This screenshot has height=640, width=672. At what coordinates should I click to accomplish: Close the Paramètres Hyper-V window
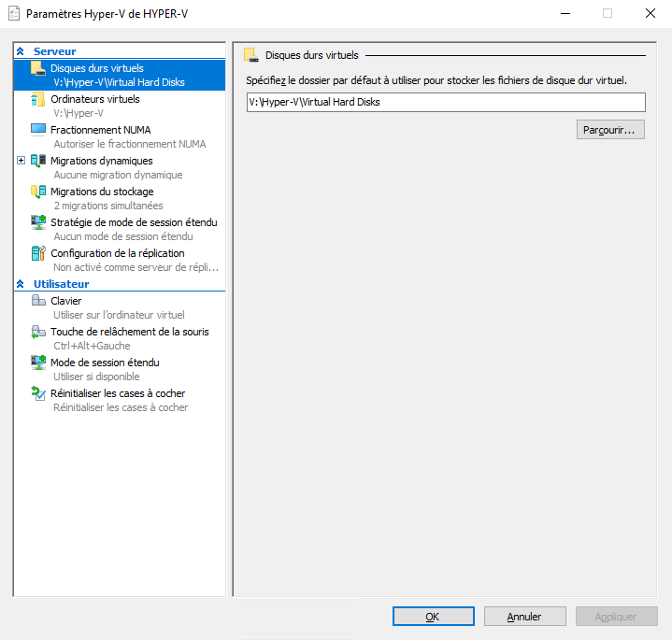[650, 14]
